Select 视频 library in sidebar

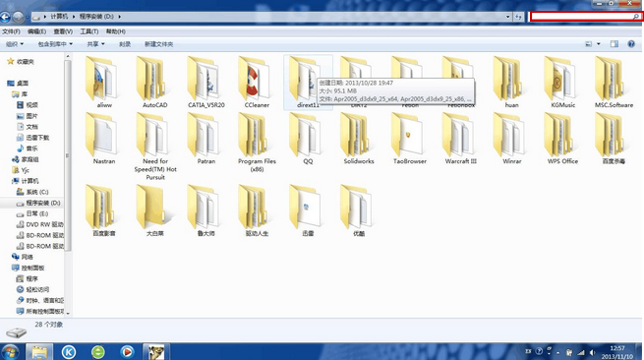[31, 105]
